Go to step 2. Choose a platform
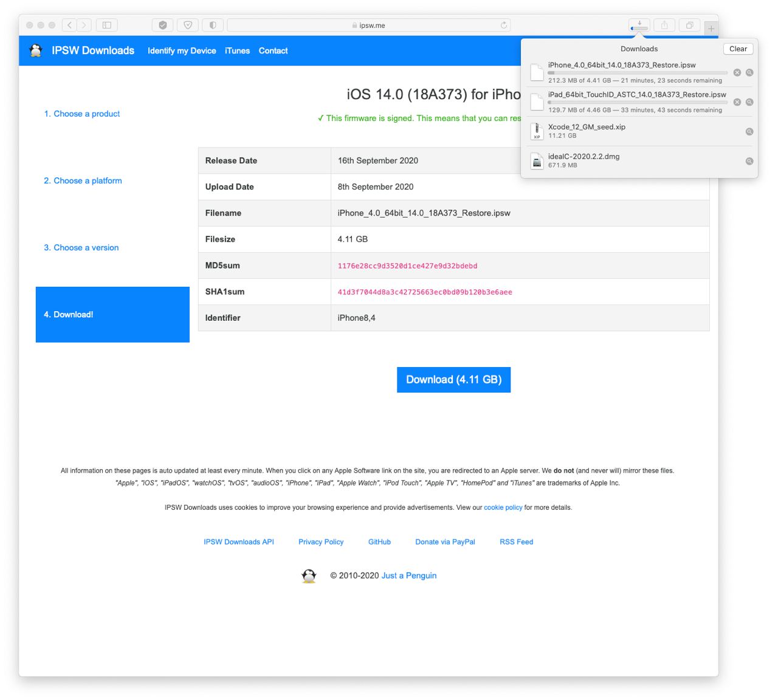 [83, 180]
